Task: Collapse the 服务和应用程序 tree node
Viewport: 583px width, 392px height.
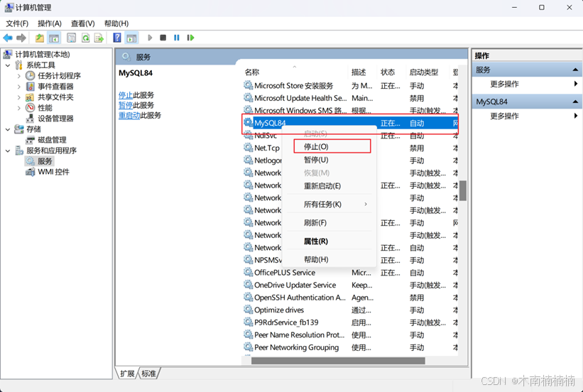Action: tap(8, 151)
